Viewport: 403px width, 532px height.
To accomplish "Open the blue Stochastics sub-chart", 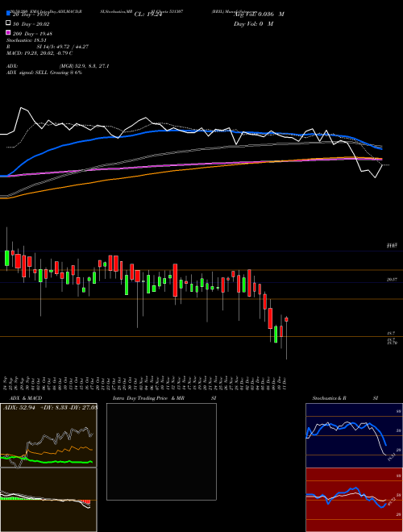I will click(x=354, y=435).
